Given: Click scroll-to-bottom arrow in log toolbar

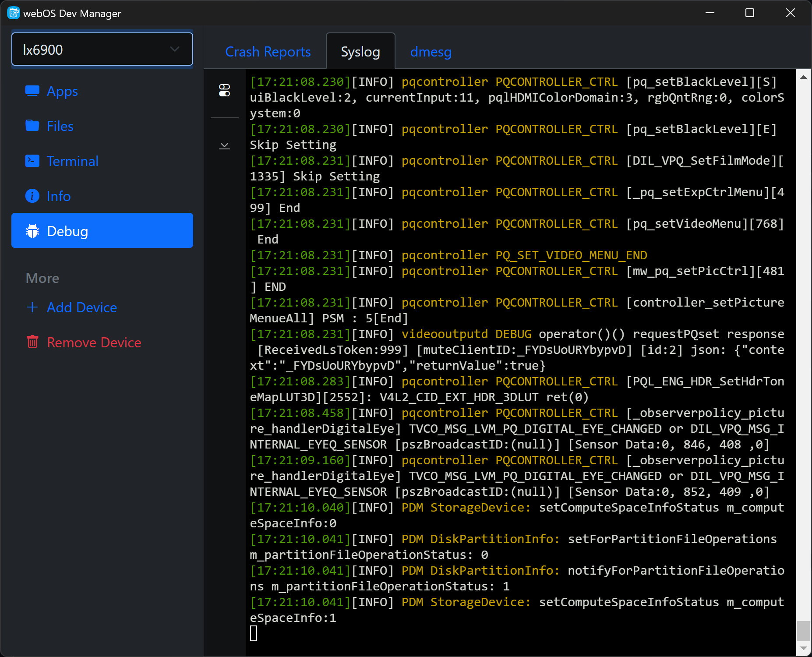Looking at the screenshot, I should click(224, 145).
